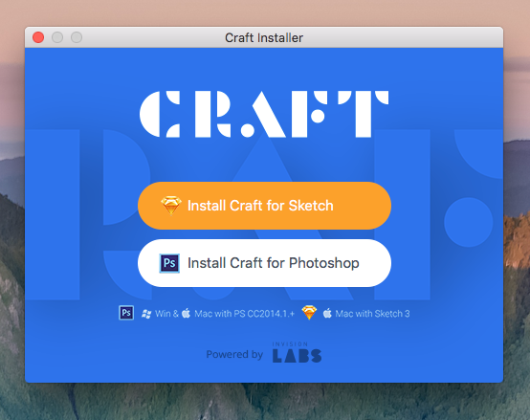Click the small Photoshop icon in requirements line

point(126,313)
